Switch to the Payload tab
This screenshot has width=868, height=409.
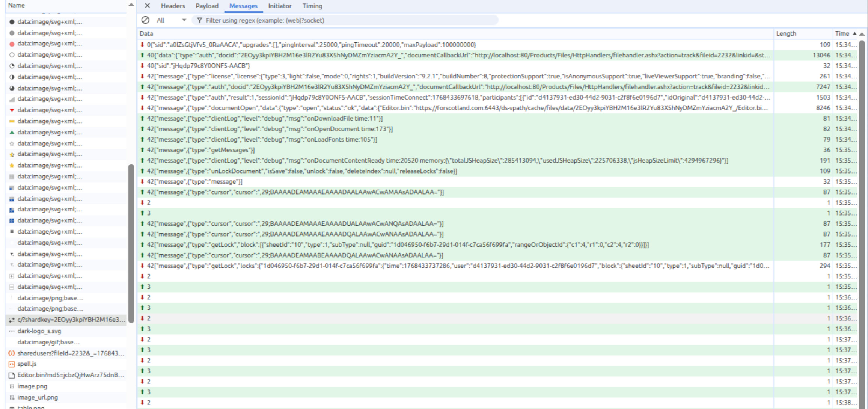pos(207,6)
